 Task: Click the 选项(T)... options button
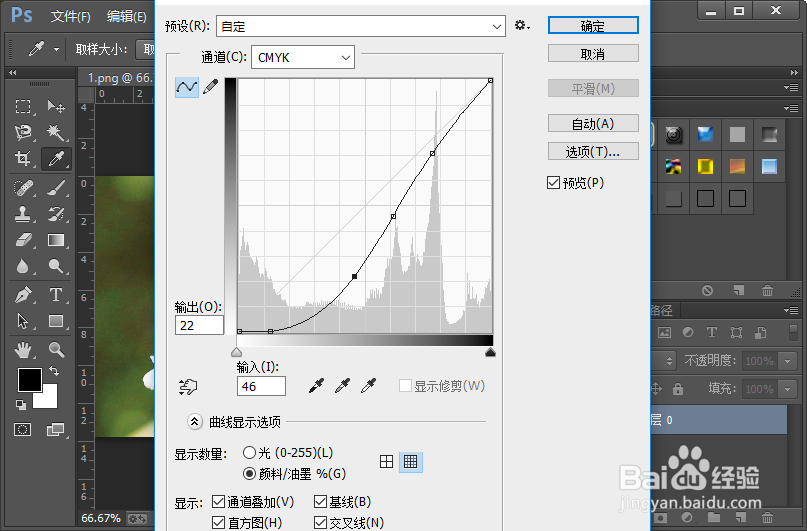tap(593, 151)
